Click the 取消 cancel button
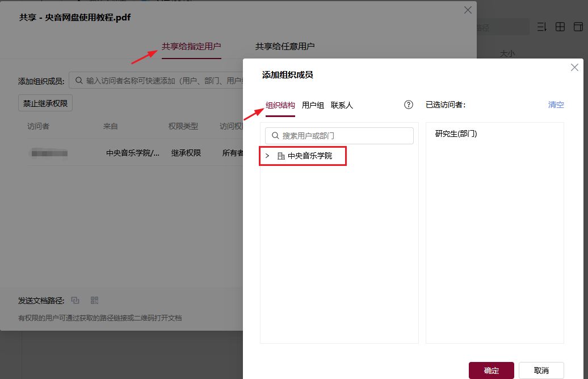 click(x=541, y=370)
